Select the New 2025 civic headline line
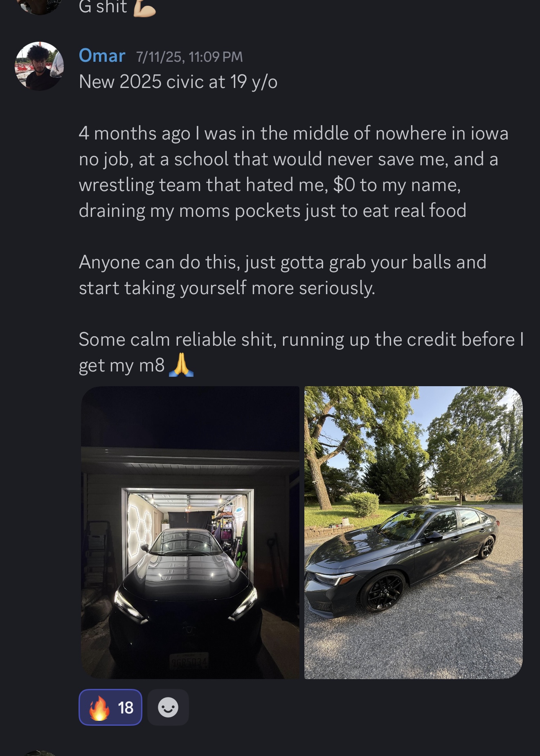This screenshot has height=756, width=540. (x=178, y=82)
